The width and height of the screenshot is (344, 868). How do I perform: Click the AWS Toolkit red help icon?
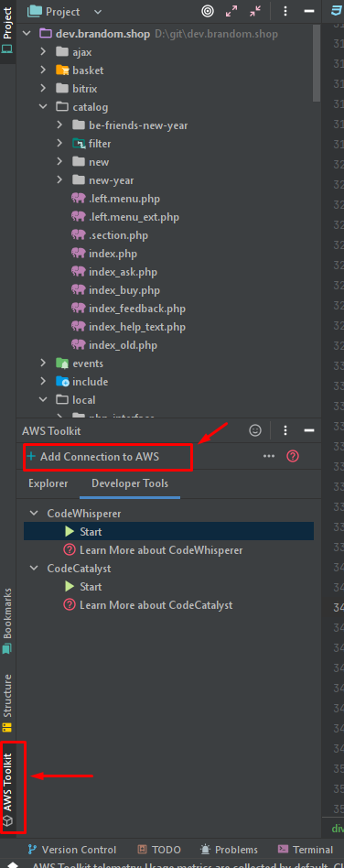point(293,456)
